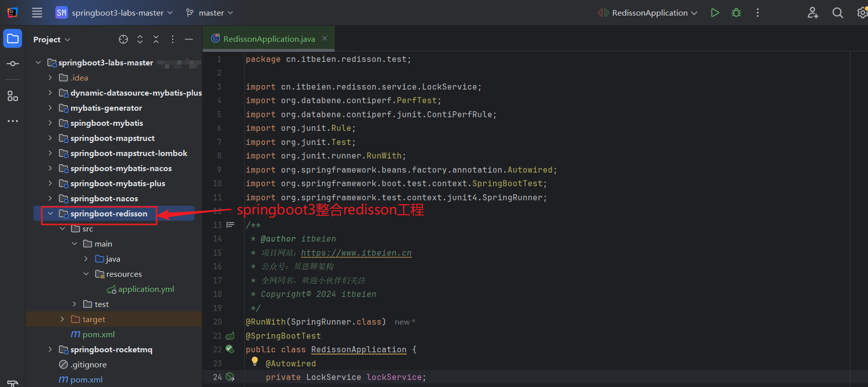Hide the Project panel minimize icon
The width and height of the screenshot is (868, 387).
(x=189, y=39)
